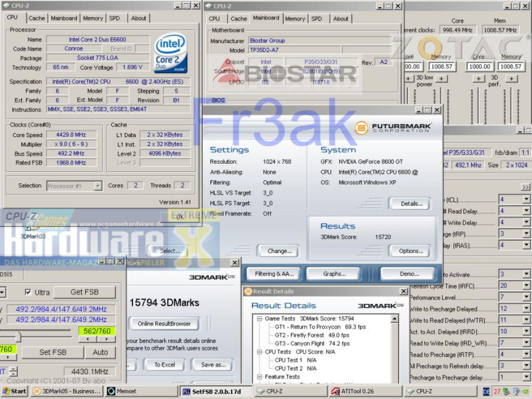Click the green NVIDIA tray icon

[526, 392]
